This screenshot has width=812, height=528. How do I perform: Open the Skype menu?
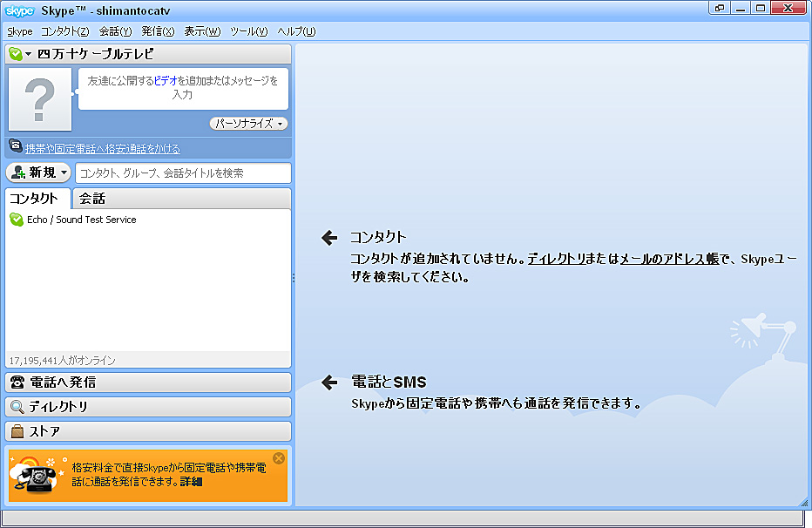coord(20,31)
